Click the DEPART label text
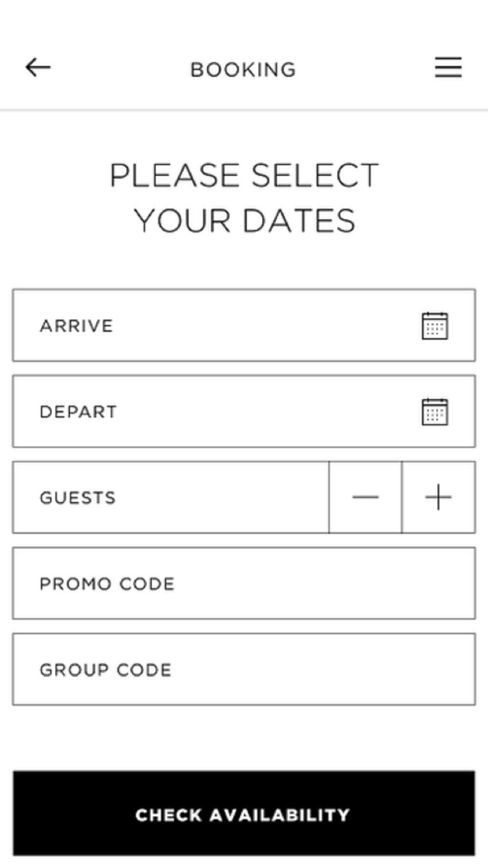This screenshot has height=868, width=488. tap(78, 412)
